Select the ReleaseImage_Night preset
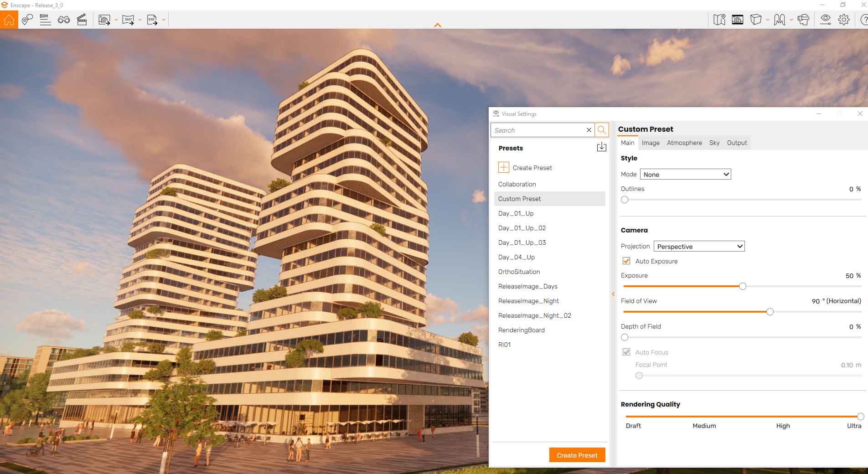Screen dimensions: 868x474 528,301
